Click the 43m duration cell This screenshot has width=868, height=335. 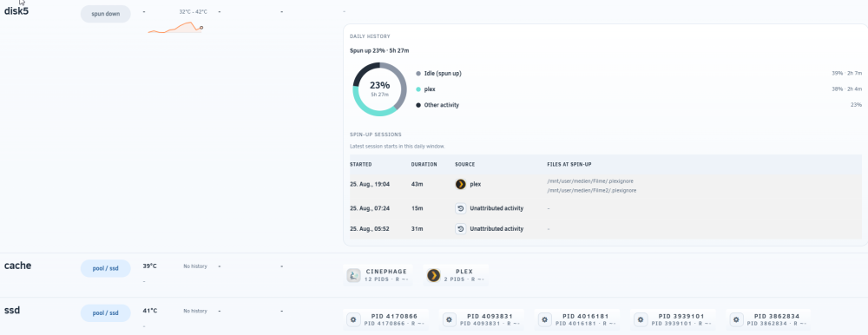pyautogui.click(x=417, y=184)
